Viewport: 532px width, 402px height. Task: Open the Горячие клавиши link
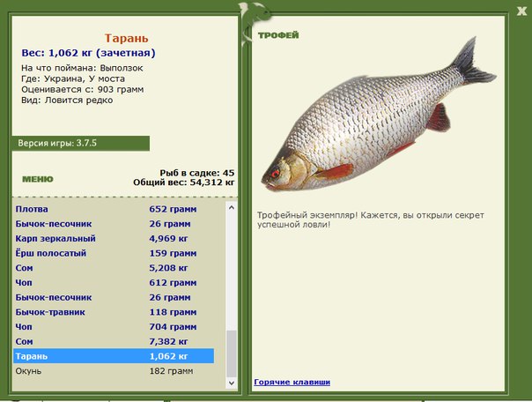click(292, 382)
